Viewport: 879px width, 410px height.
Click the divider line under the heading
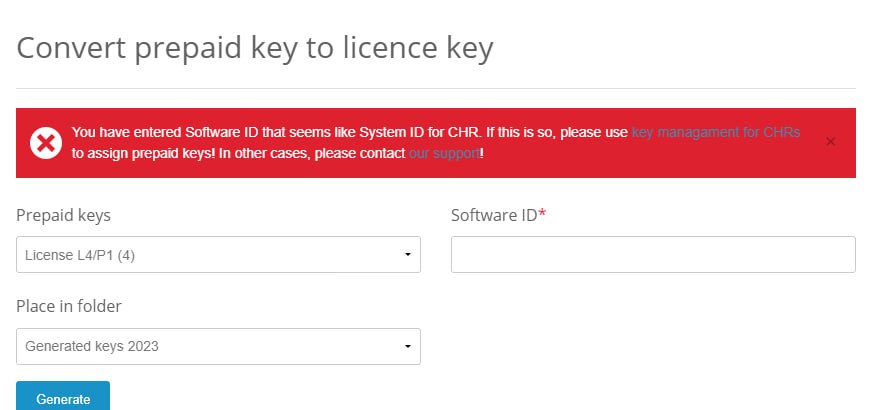coord(436,89)
